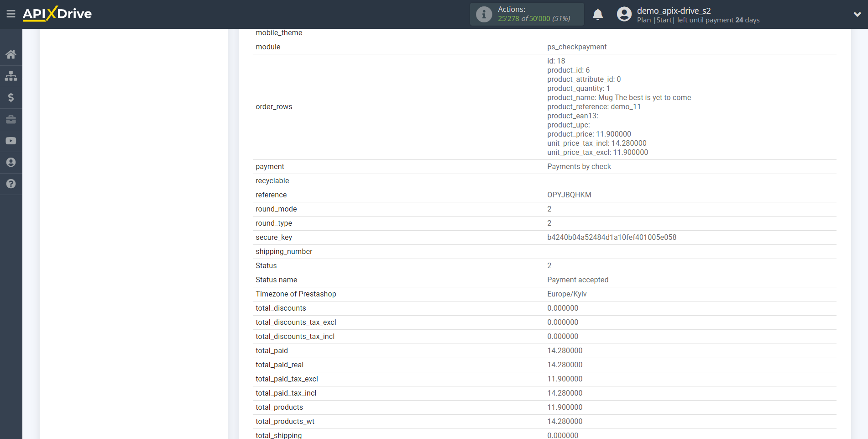
Task: Click the actions info icon
Action: 484,14
